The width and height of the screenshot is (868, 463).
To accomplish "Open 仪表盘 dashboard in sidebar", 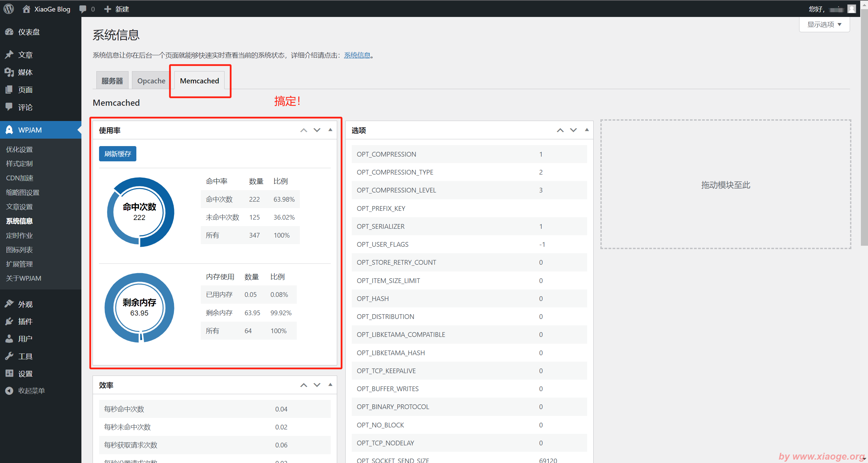I will [x=29, y=32].
